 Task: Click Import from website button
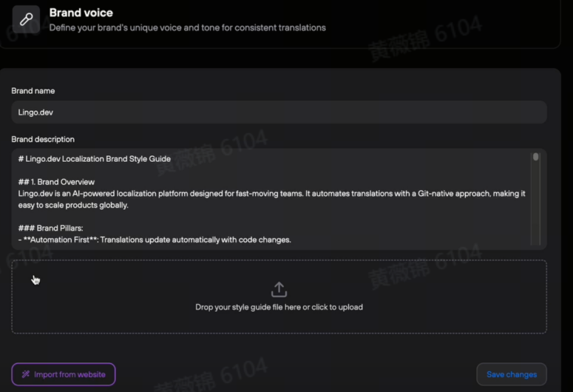pyautogui.click(x=64, y=374)
